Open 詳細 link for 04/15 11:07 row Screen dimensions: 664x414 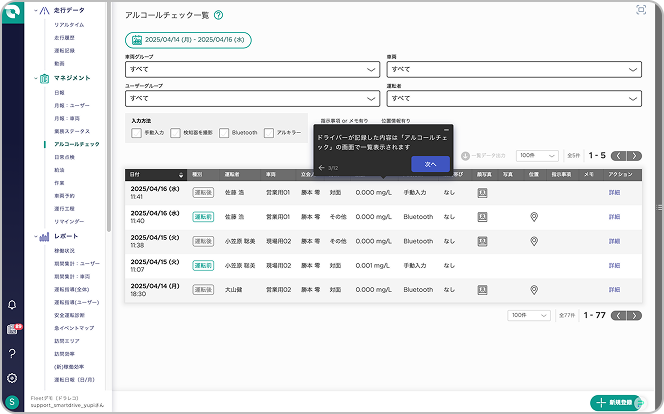click(x=614, y=266)
